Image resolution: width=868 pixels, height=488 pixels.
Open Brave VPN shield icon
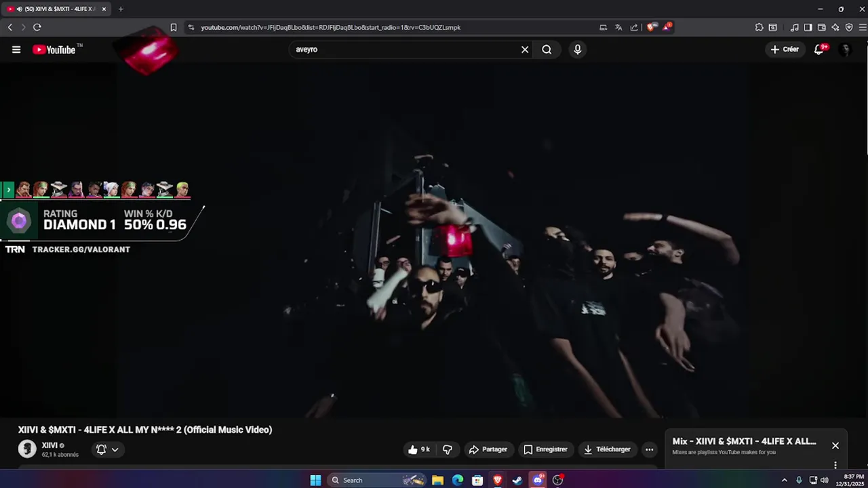[x=849, y=27]
